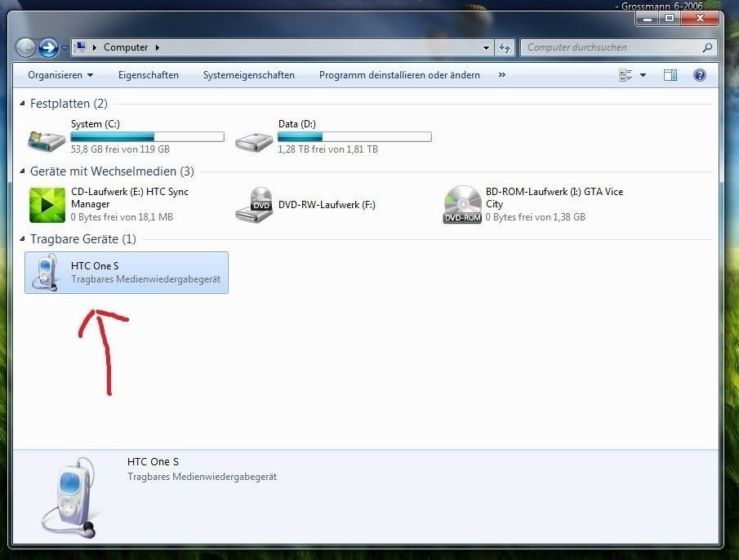Click the 'Tragbare Geräte (1)' group header

tap(83, 239)
